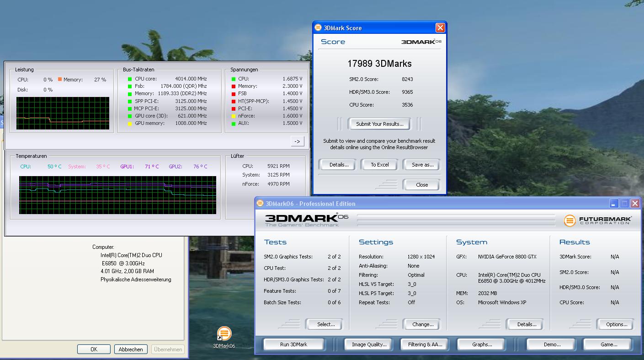Click the 3DMark Score window title icon
This screenshot has width=644, height=360.
[318, 27]
